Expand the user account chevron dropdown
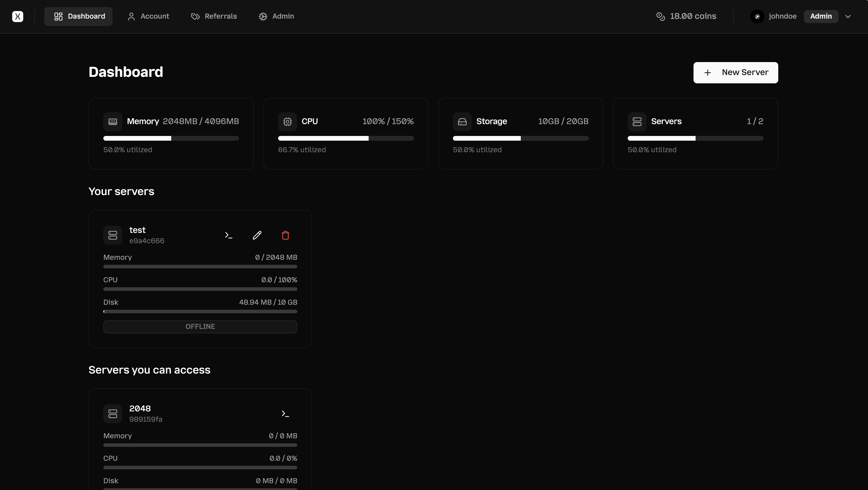The height and width of the screenshot is (490, 868). (848, 16)
